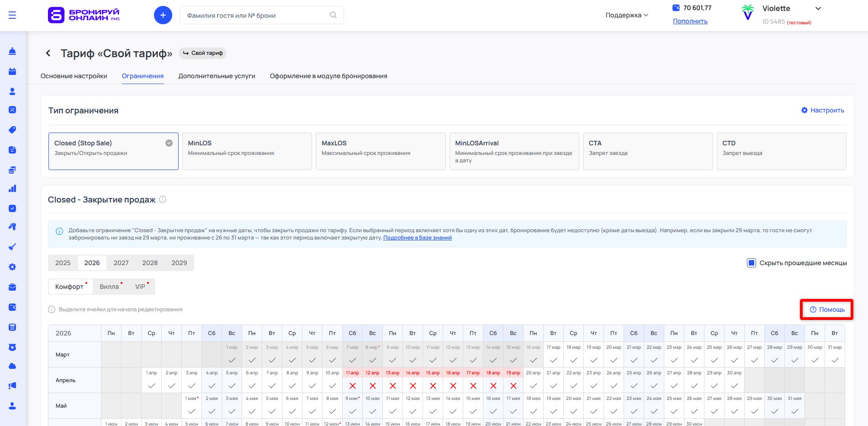The image size is (868, 426).
Task: Open the hamburger menu icon
Action: (x=12, y=16)
